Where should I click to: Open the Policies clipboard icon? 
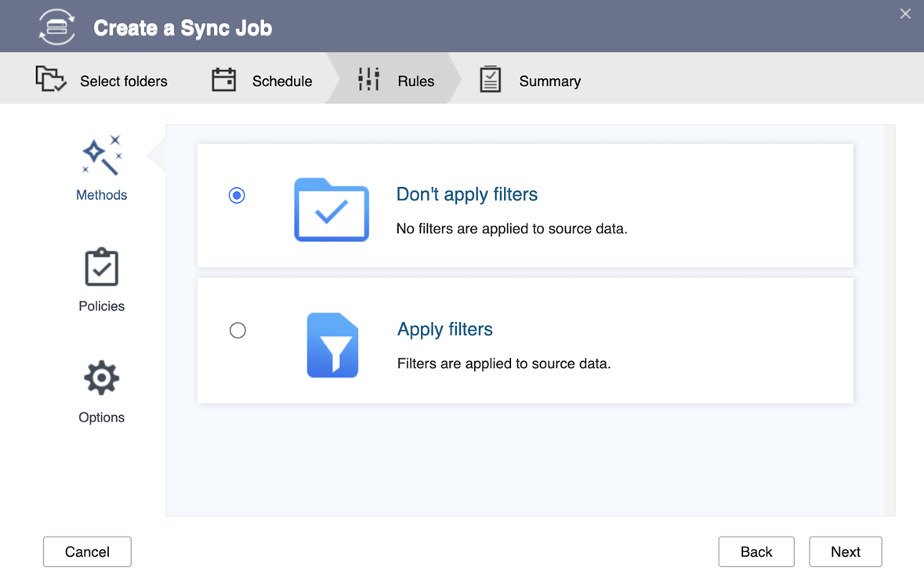coord(101,267)
